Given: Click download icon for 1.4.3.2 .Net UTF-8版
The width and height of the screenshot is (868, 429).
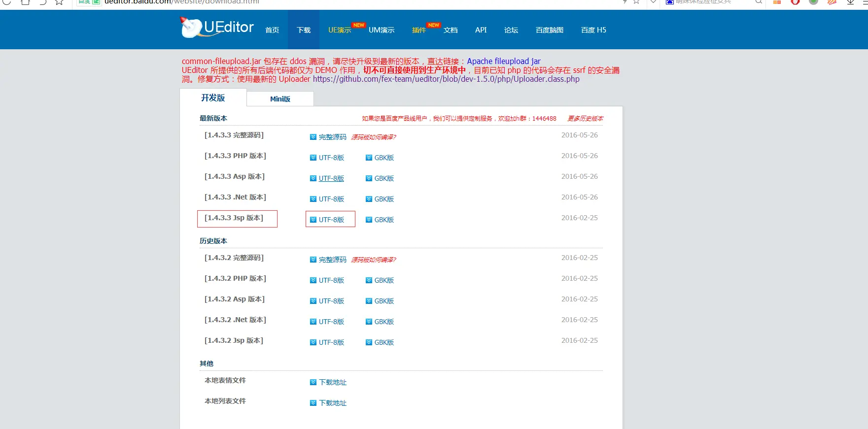Looking at the screenshot, I should [313, 322].
